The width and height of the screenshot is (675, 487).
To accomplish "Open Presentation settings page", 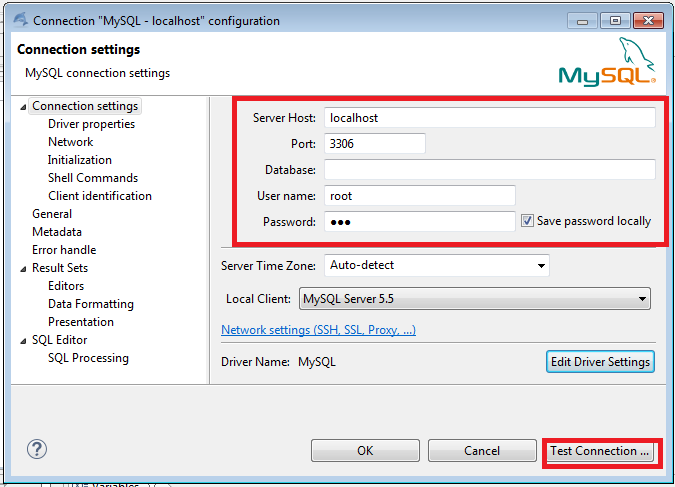I will pyautogui.click(x=81, y=322).
